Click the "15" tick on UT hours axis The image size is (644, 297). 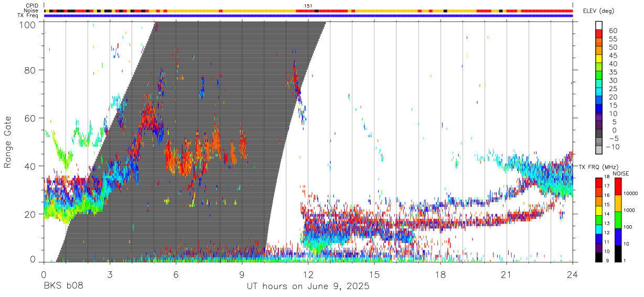[x=374, y=274]
